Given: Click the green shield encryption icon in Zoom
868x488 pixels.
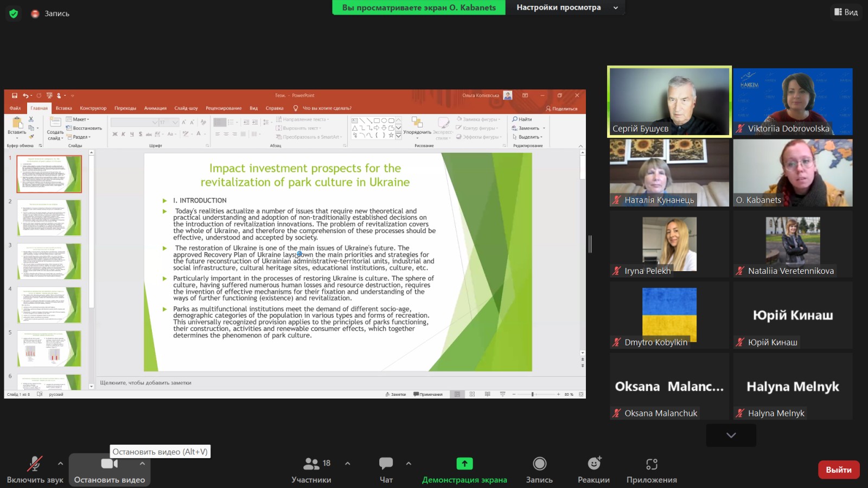Looking at the screenshot, I should click(x=14, y=14).
